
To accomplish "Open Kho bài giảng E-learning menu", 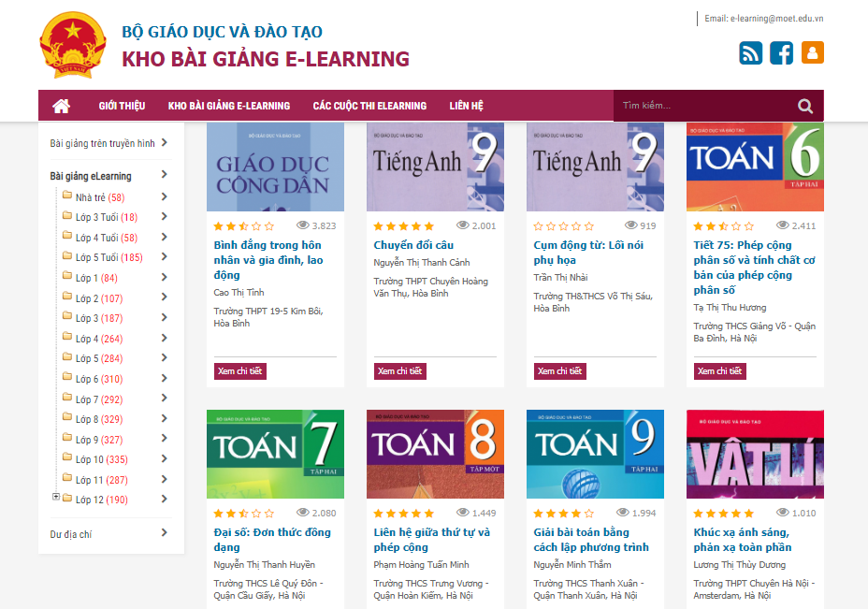I will [229, 106].
